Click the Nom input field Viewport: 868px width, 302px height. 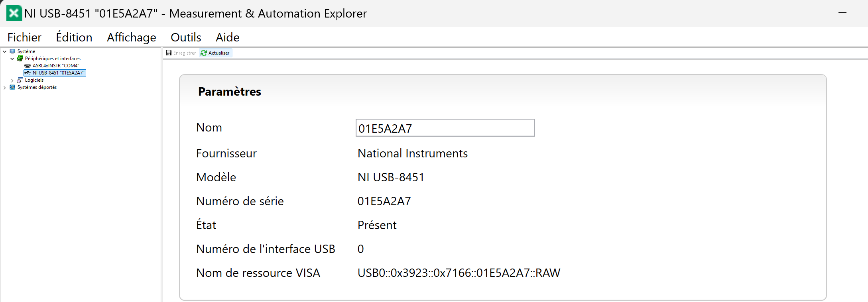[x=445, y=128]
